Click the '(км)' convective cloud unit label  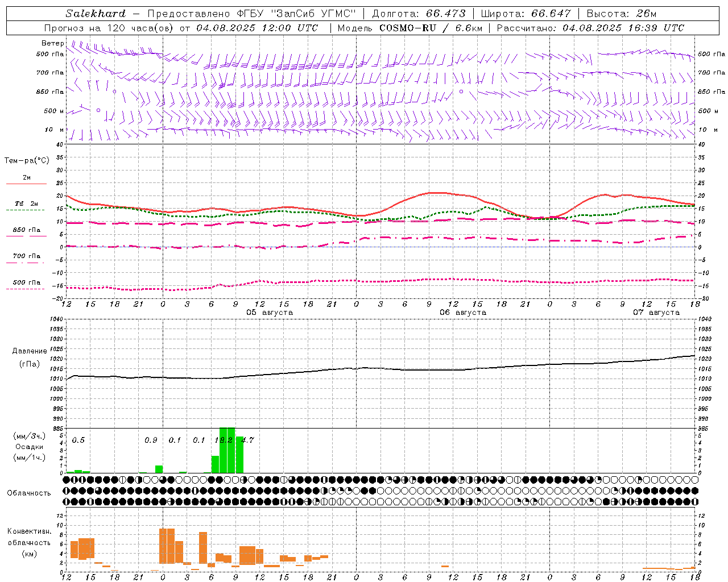click(29, 554)
